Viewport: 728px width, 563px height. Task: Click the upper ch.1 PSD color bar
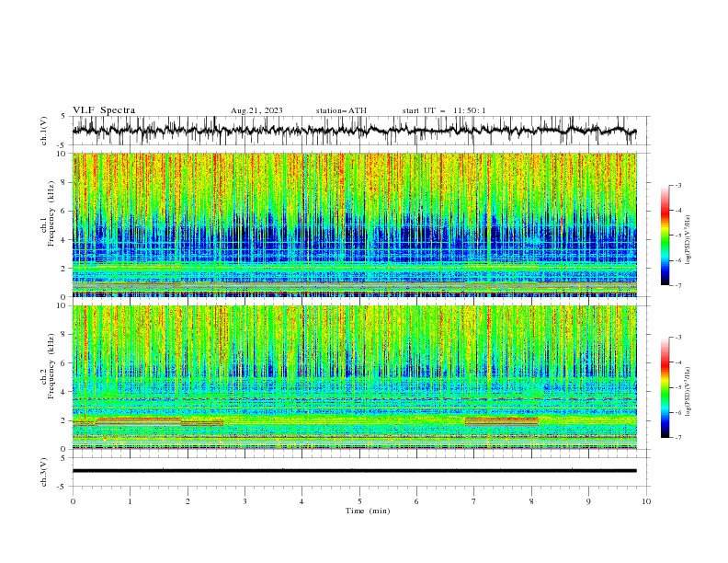pyautogui.click(x=665, y=236)
